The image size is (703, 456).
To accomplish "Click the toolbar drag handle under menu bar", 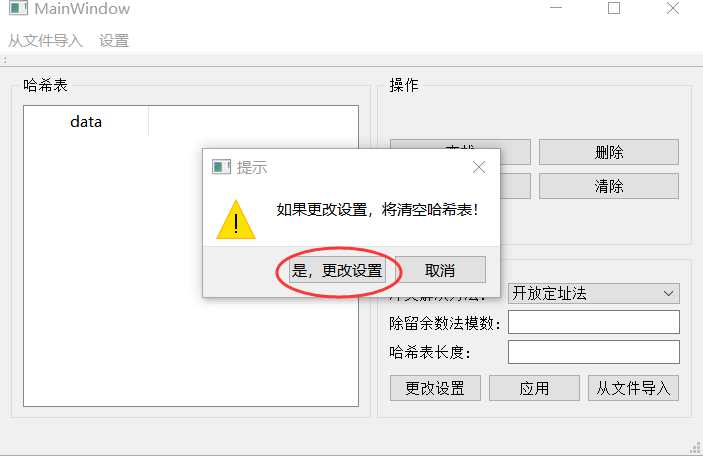I will (4, 60).
